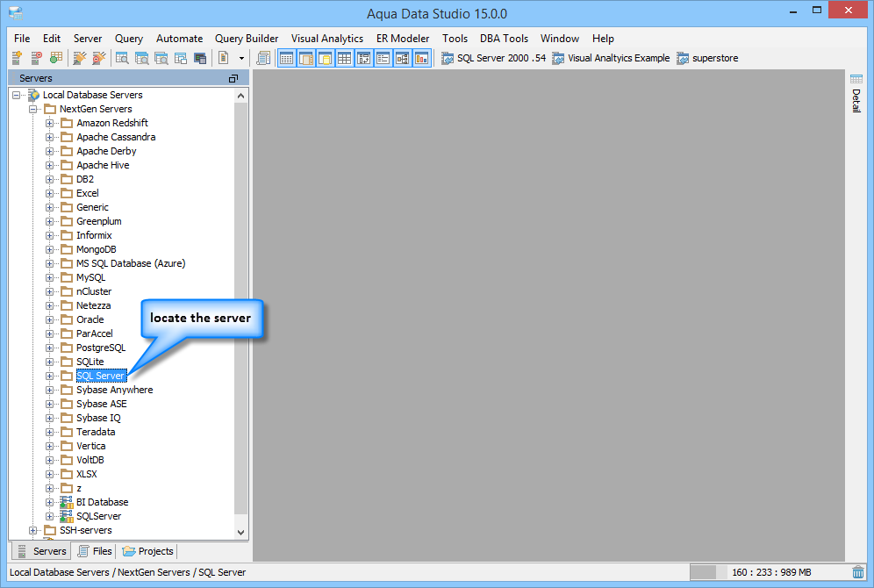Viewport: 874px width, 588px height.
Task: Click the servers tree vertical scrollbar thumb
Action: coord(240,308)
